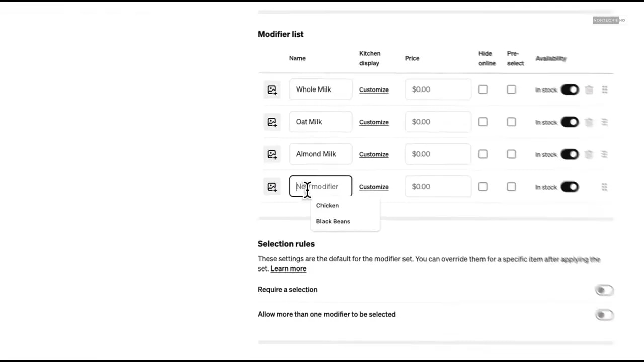This screenshot has width=644, height=362.
Task: Select the Price column header
Action: point(412,58)
